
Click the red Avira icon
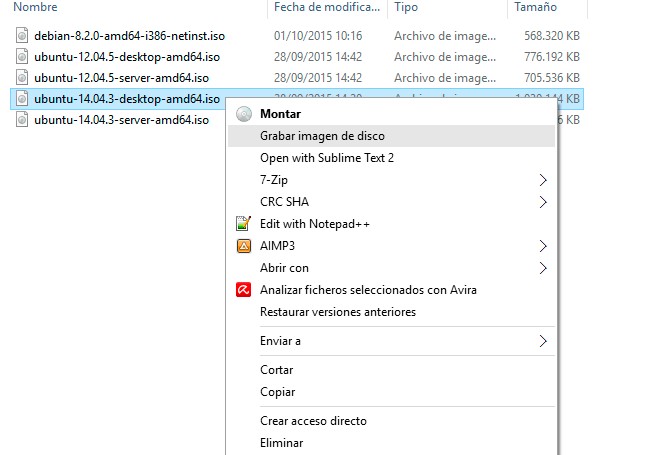click(242, 290)
